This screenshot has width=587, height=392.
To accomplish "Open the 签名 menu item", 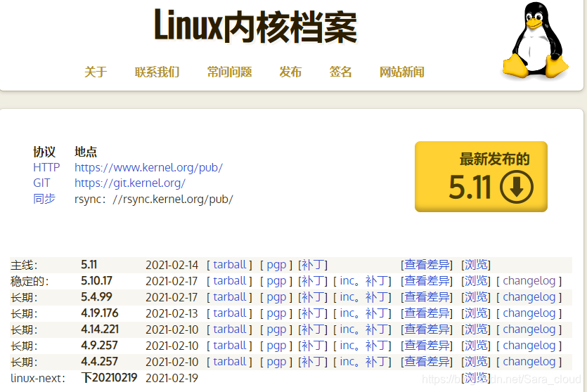I will pos(341,72).
